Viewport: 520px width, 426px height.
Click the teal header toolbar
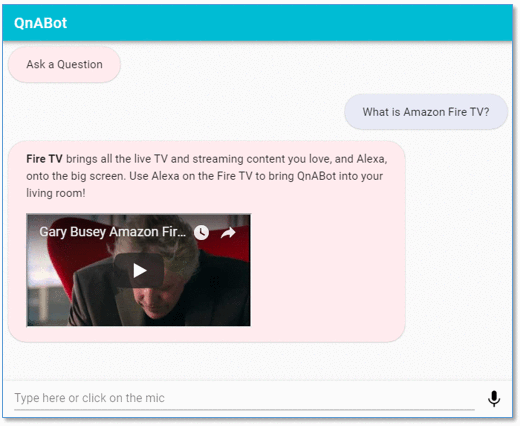tap(257, 23)
